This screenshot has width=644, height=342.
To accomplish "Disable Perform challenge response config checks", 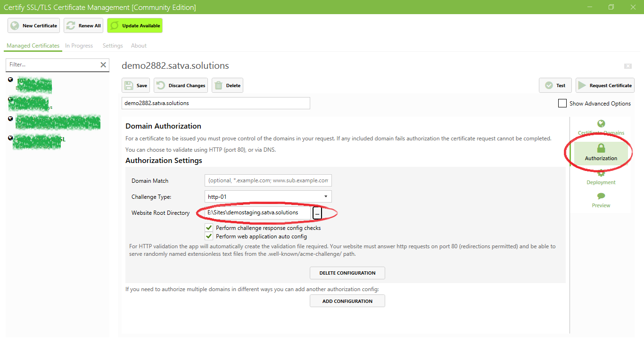I will coord(209,228).
